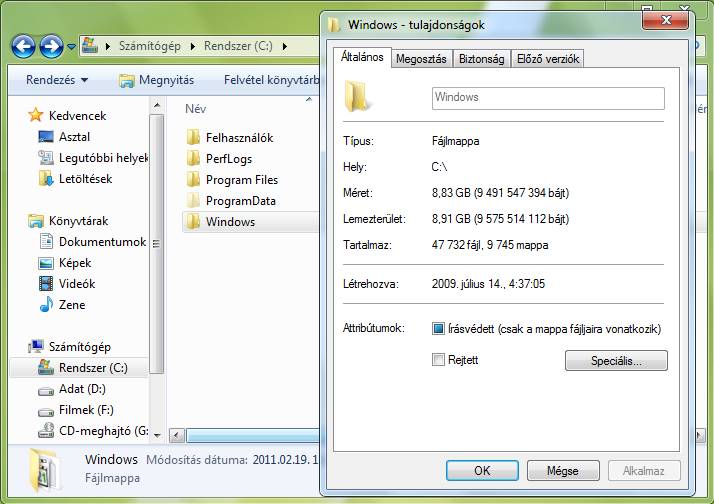This screenshot has height=504, width=714.
Task: Select the Program Files folder icon
Action: coord(194,179)
